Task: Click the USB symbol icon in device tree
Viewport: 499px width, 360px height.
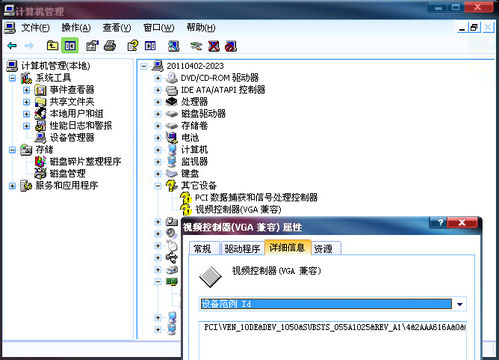Action: pos(172,258)
